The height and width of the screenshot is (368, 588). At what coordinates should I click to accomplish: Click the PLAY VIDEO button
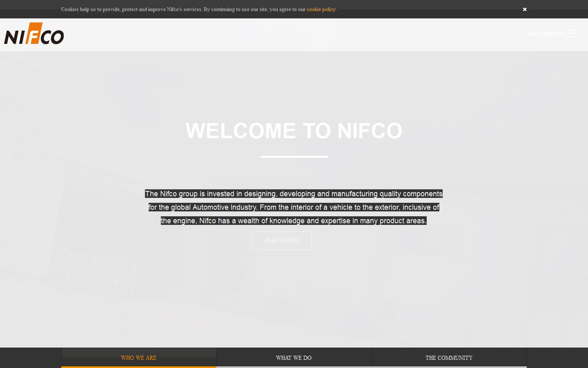(281, 240)
